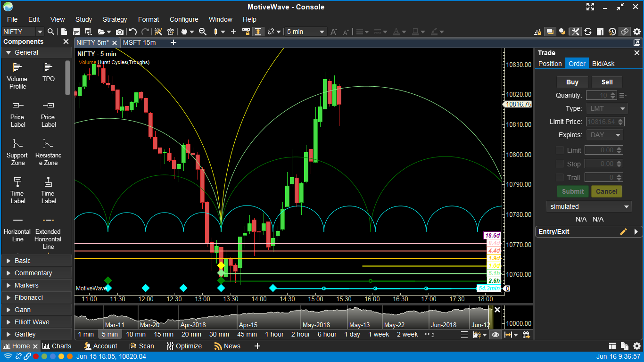Select the hand pan tool
This screenshot has width=644, height=362.
click(x=184, y=32)
